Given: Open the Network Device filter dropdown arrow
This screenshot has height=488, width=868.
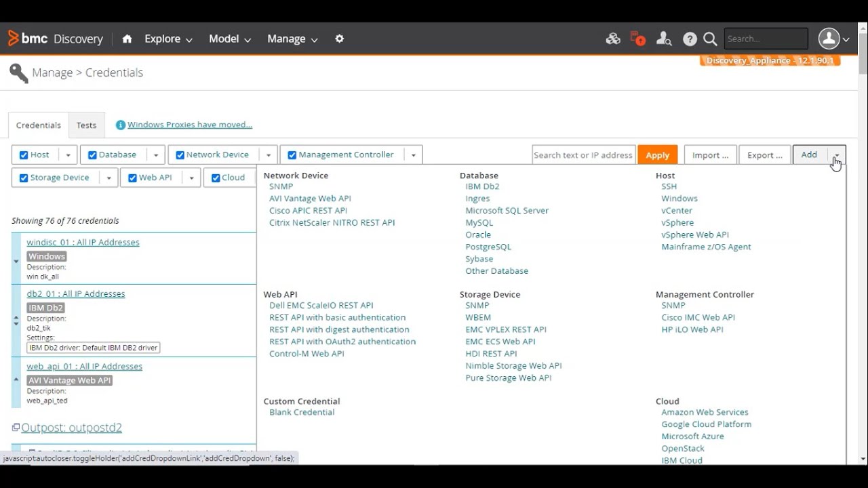Looking at the screenshot, I should point(269,155).
